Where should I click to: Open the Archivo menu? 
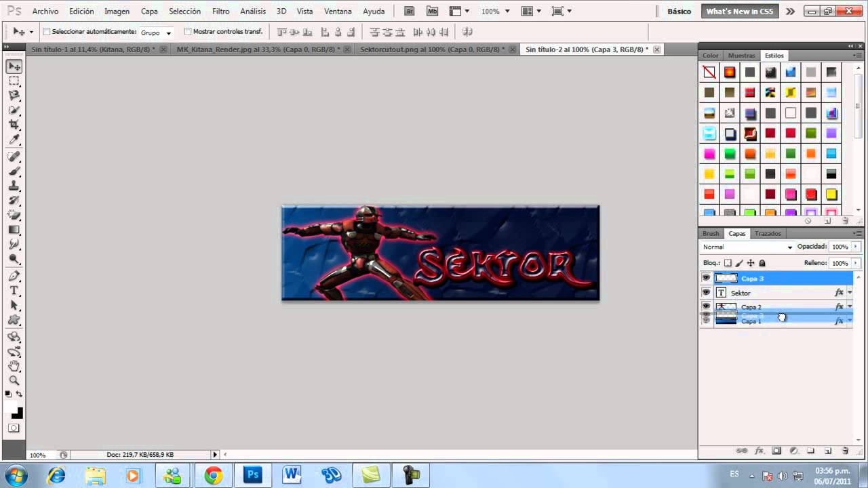[x=45, y=12]
